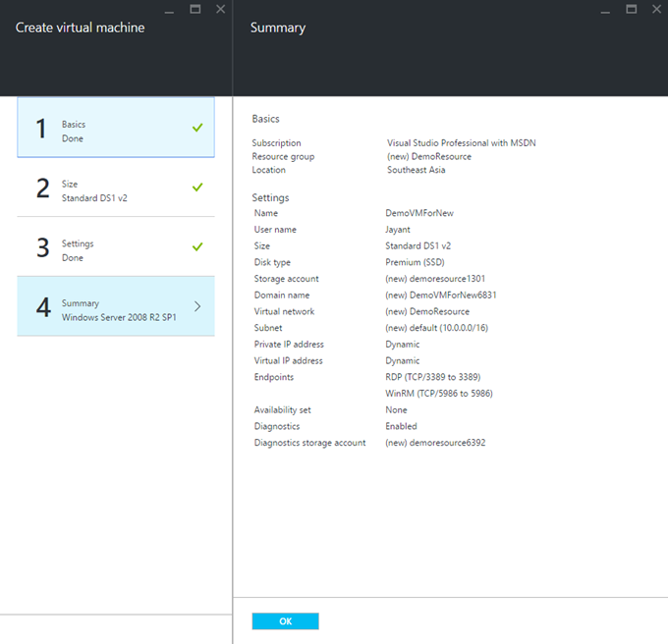Click the step number 4 label
Image resolution: width=668 pixels, height=644 pixels.
coord(42,307)
